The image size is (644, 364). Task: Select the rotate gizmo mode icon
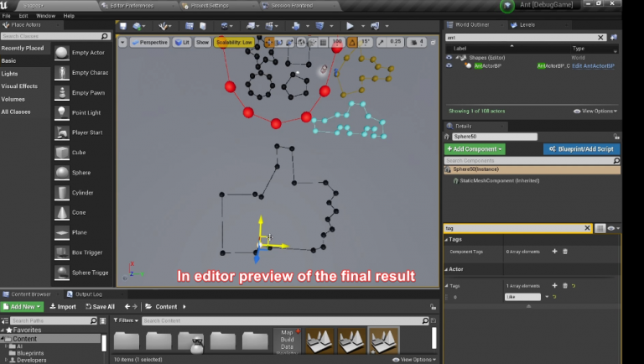279,42
